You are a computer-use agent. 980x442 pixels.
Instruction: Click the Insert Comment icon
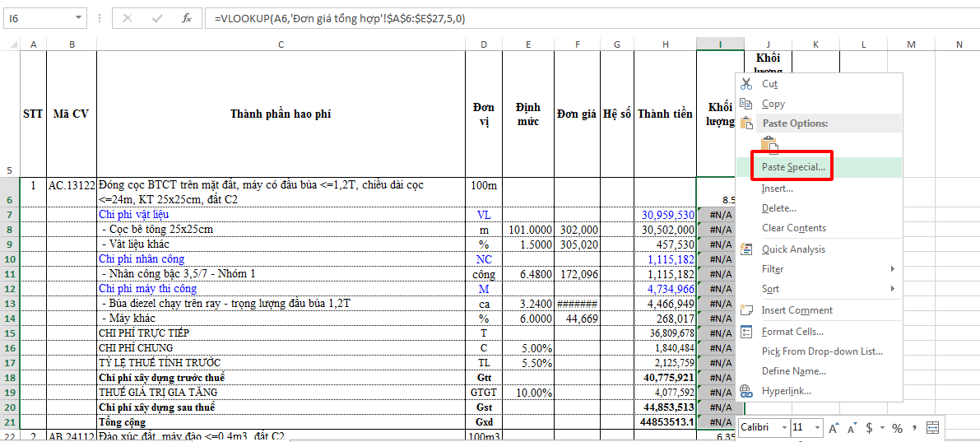coord(746,310)
